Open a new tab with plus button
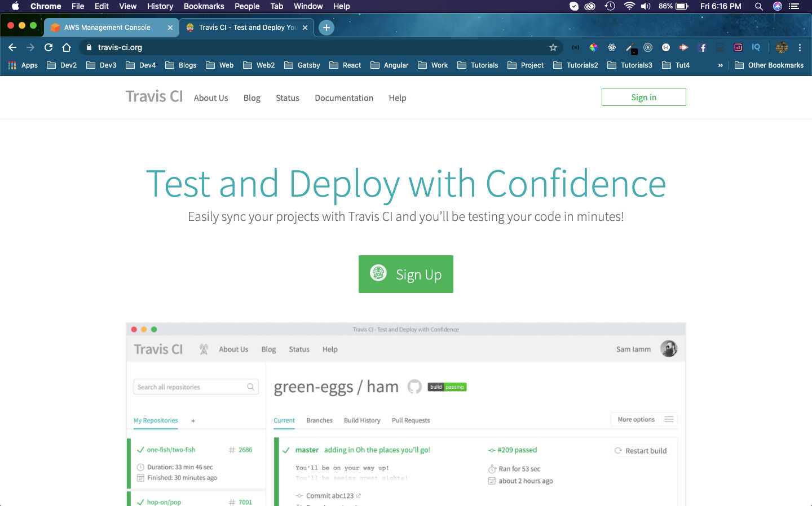This screenshot has width=812, height=506. [326, 27]
